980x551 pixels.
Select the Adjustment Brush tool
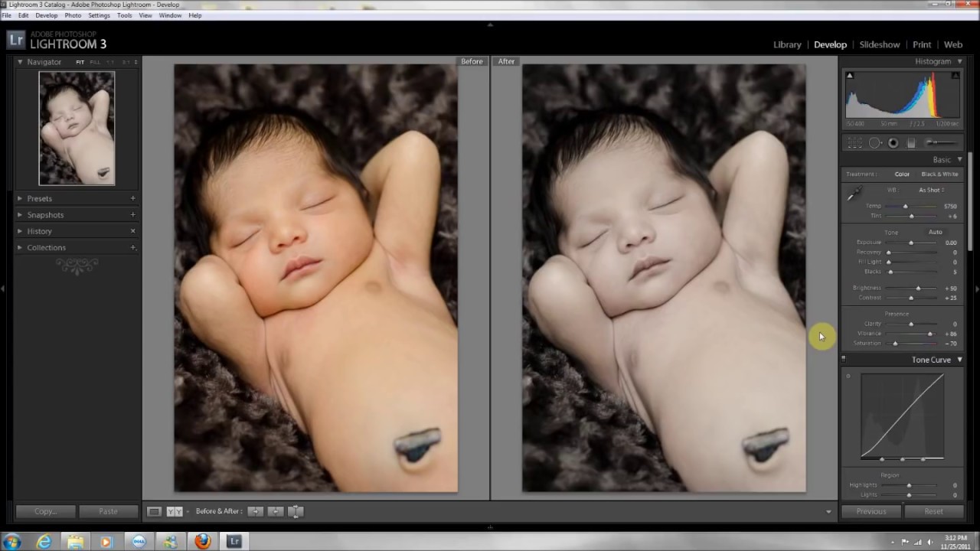[941, 143]
